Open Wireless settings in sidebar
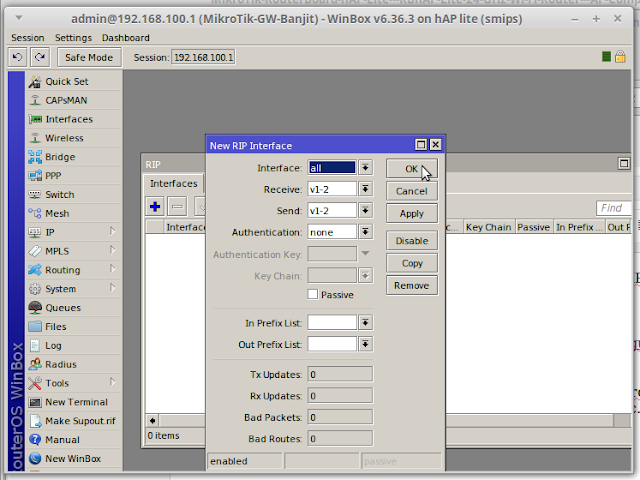 74,138
